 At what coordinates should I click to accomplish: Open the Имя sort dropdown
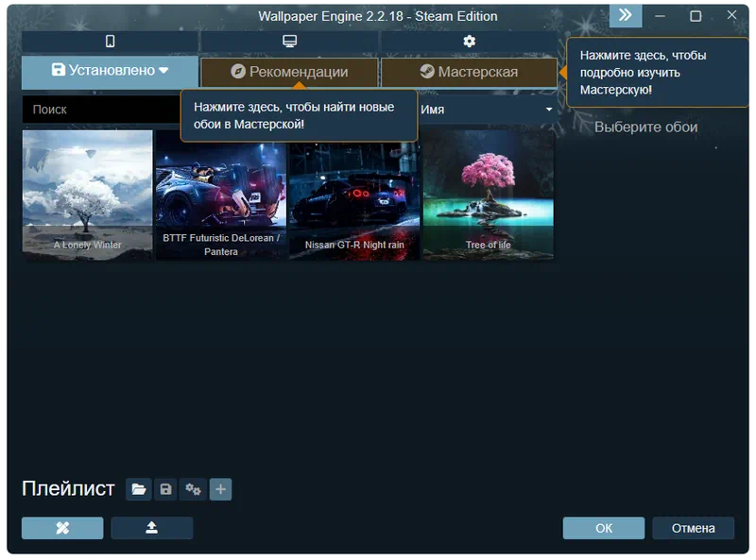(487, 110)
